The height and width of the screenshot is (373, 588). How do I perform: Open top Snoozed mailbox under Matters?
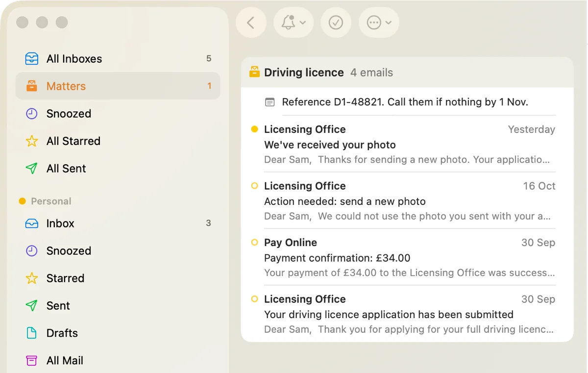[118, 114]
